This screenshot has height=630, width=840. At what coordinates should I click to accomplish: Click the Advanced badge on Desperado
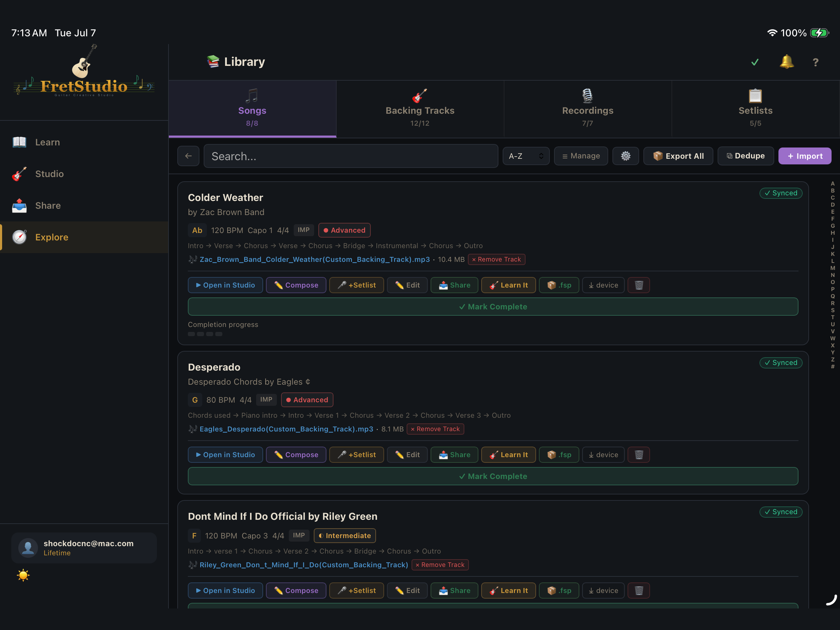307,400
